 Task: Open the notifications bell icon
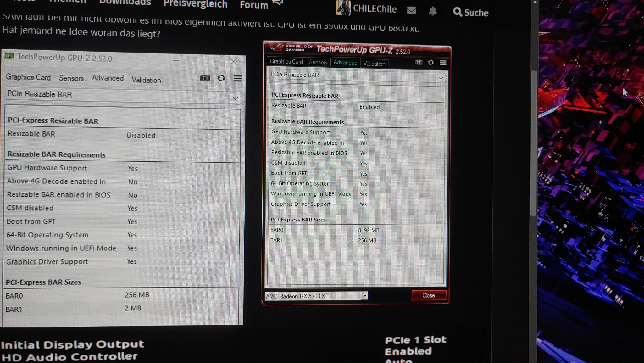coord(433,11)
